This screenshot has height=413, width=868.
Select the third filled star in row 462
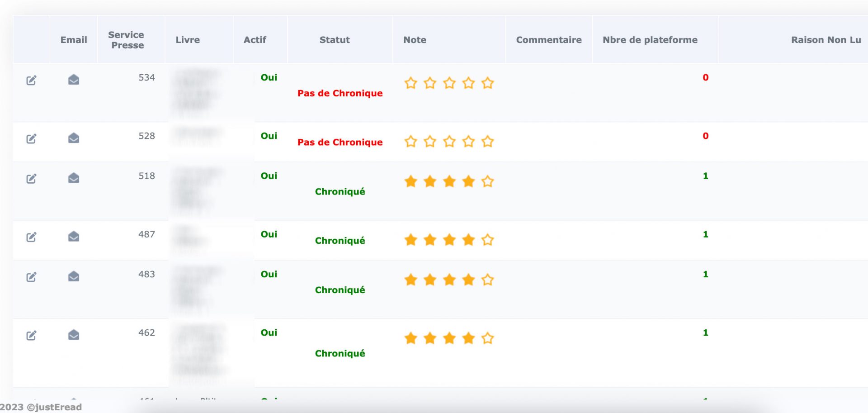click(x=449, y=338)
